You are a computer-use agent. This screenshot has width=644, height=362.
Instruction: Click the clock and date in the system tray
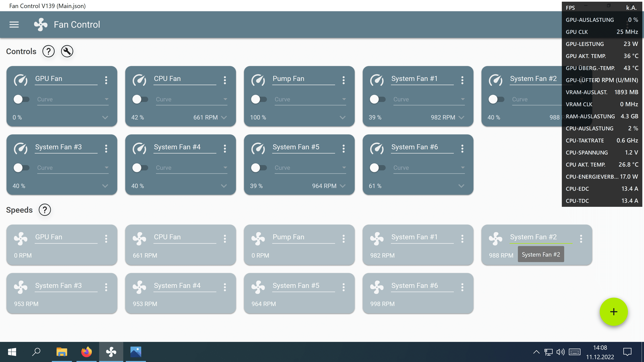pyautogui.click(x=600, y=352)
